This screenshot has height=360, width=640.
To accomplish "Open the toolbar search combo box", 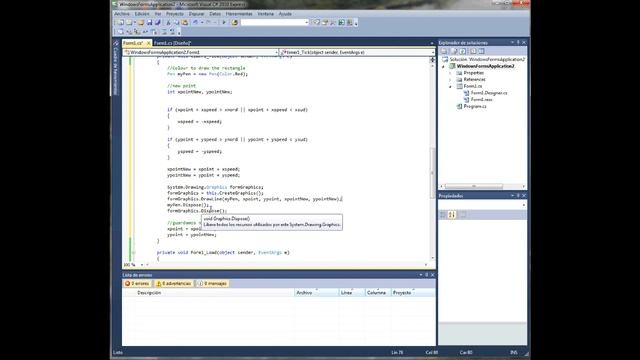I will click(x=274, y=22).
